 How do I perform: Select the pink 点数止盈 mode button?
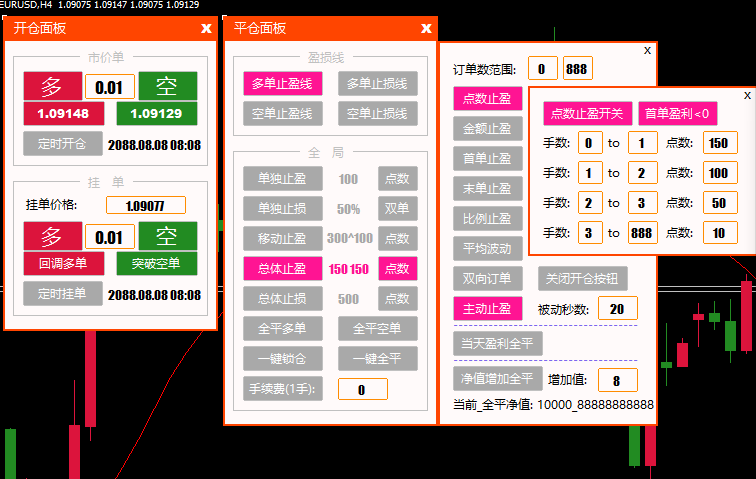click(x=487, y=98)
